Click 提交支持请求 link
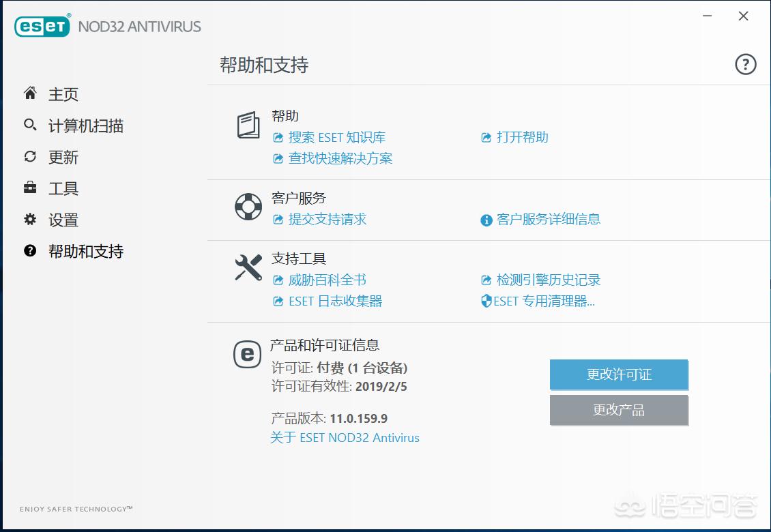 328,220
